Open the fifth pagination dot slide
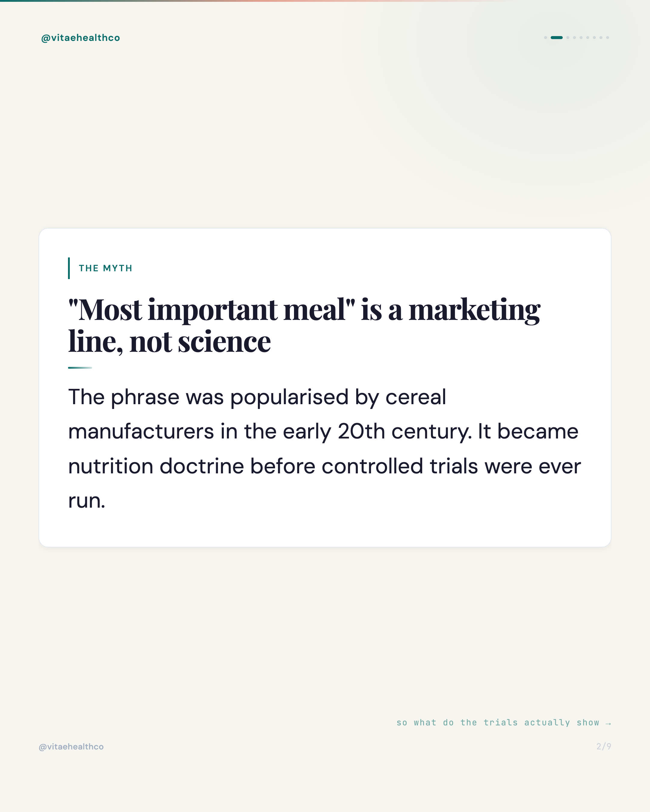The width and height of the screenshot is (650, 812). pos(581,38)
